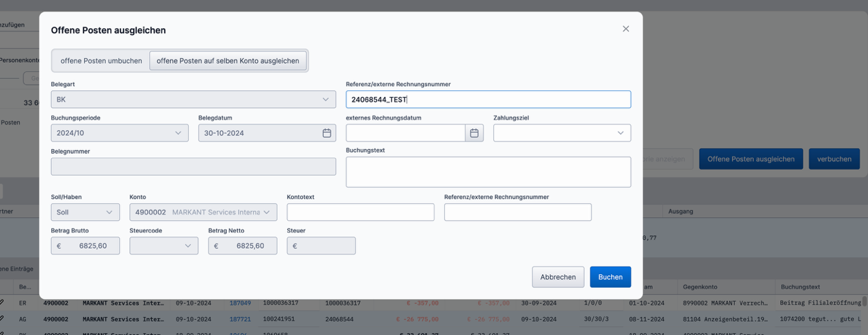Close the Offene Posten ausgleichen dialog
The image size is (868, 335).
coord(625,29)
